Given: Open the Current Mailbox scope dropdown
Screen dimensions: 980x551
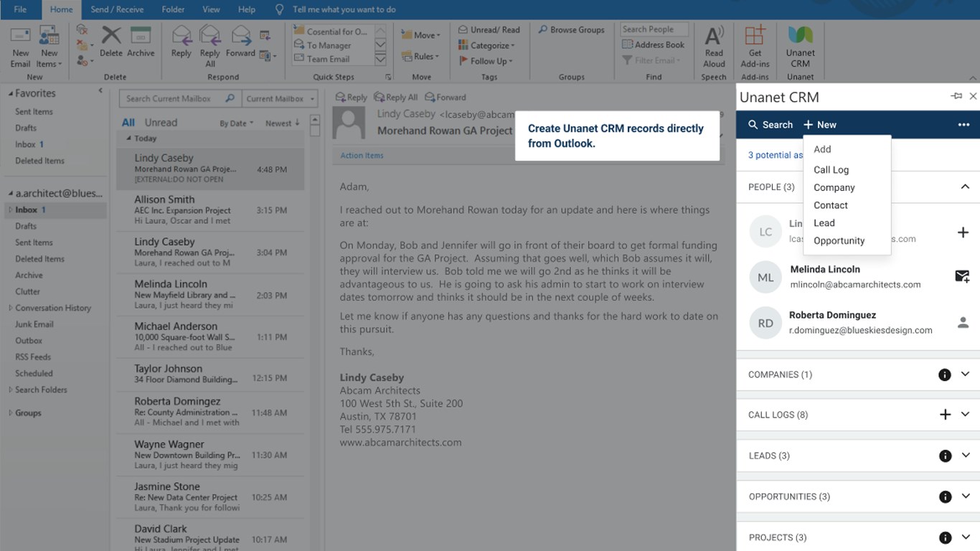Looking at the screenshot, I should [x=280, y=98].
